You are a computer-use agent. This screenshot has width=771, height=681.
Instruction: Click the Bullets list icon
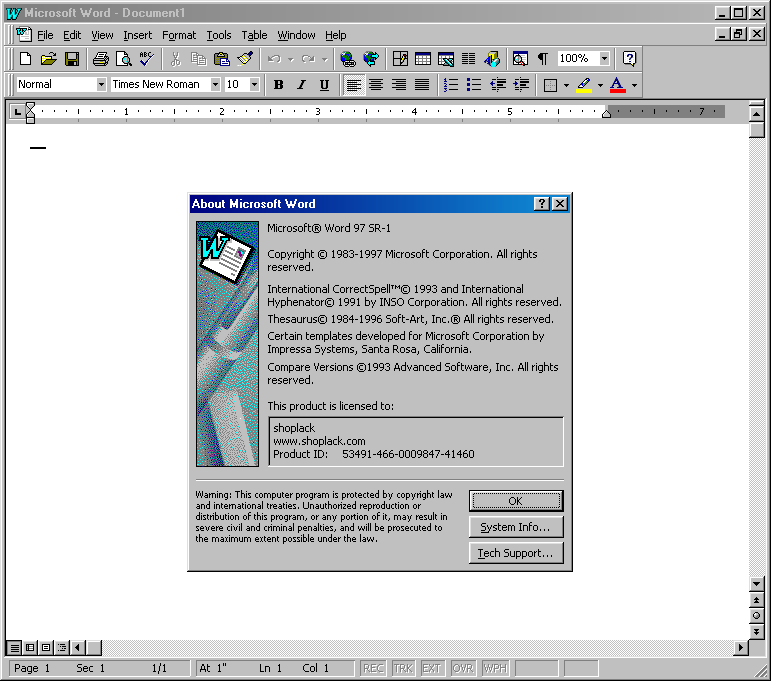(x=474, y=85)
